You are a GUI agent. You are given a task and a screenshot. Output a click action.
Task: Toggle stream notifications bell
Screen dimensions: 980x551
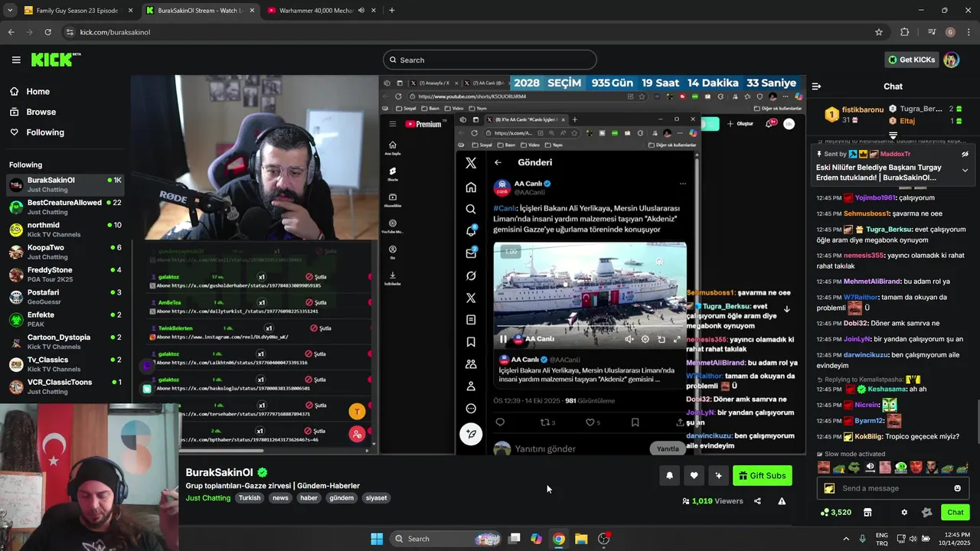(x=669, y=476)
